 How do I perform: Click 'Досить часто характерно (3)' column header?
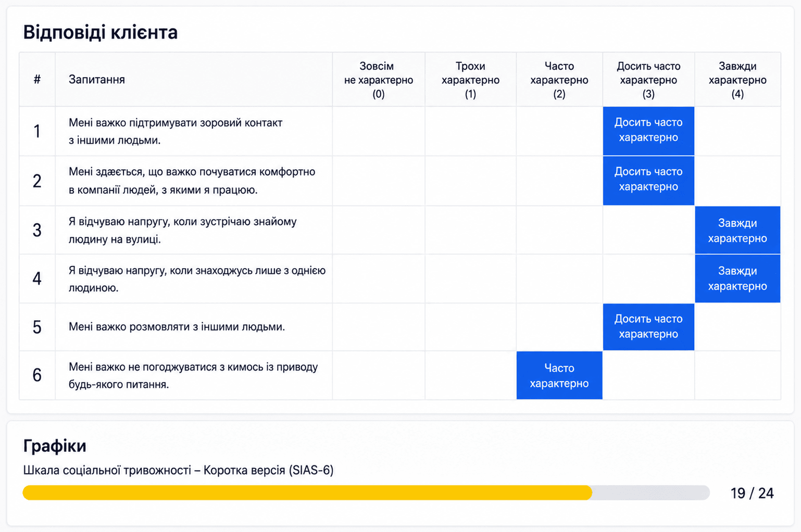[x=648, y=80]
